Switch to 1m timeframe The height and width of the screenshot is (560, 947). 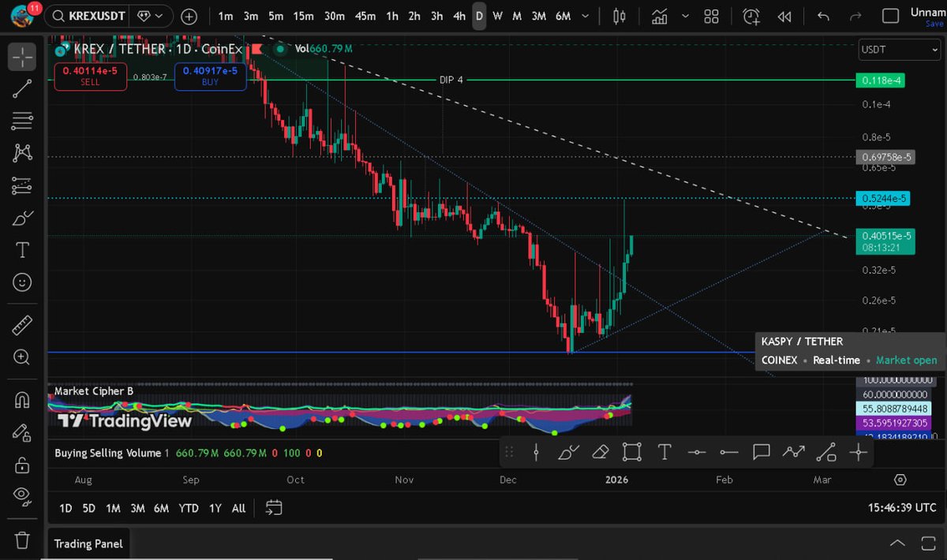pyautogui.click(x=226, y=16)
